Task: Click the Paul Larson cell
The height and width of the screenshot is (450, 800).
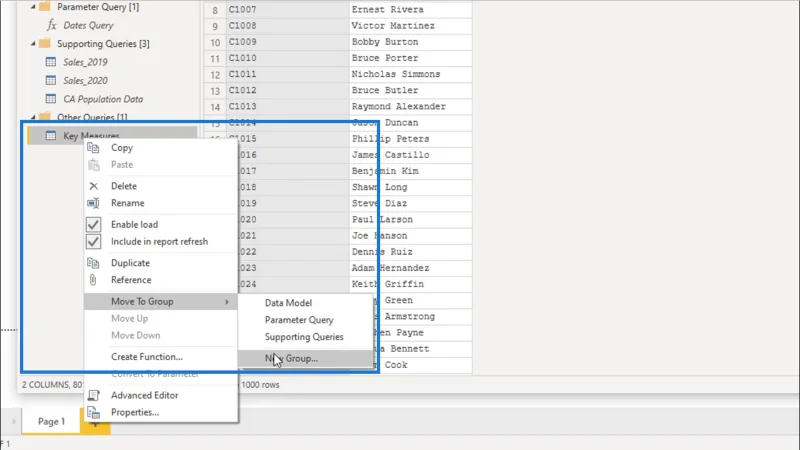Action: [411, 219]
